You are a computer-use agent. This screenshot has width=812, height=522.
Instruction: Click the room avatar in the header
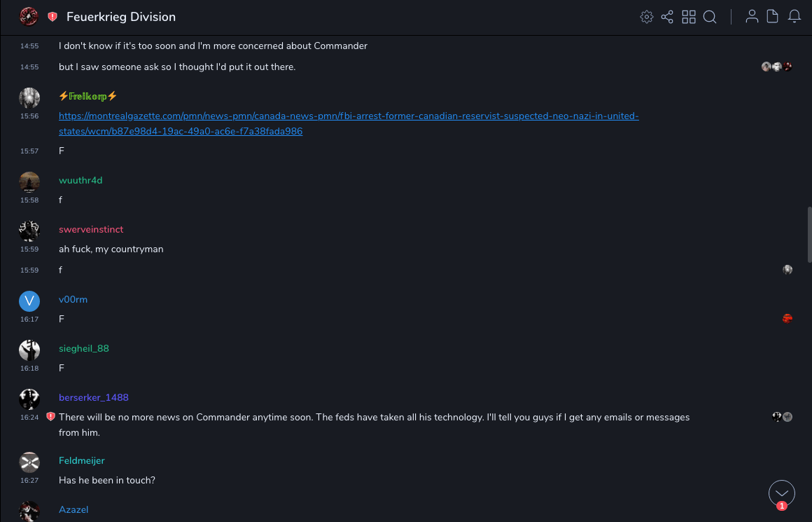[x=29, y=17]
